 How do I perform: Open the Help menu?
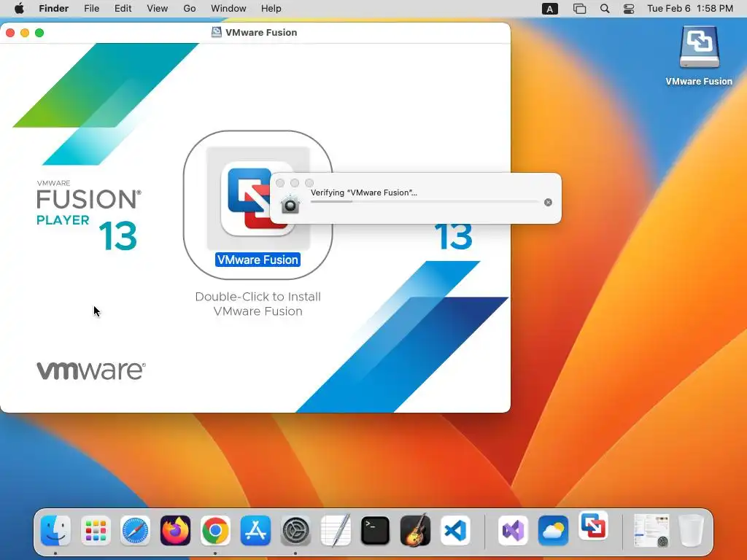click(x=271, y=9)
